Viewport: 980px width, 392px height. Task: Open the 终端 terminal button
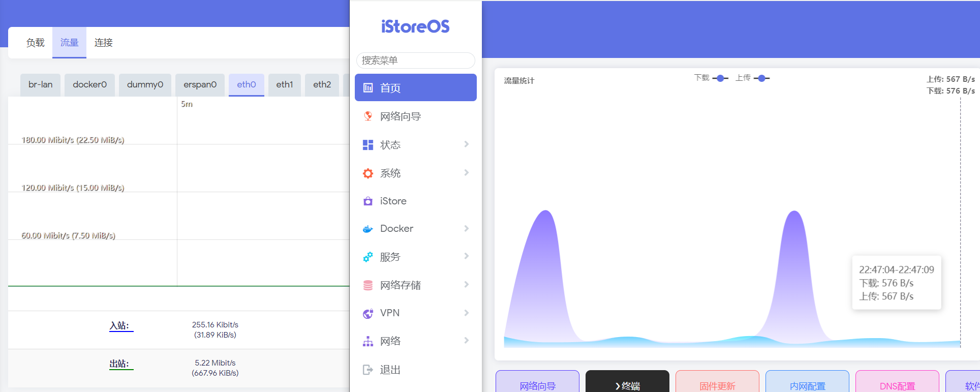coord(627,382)
